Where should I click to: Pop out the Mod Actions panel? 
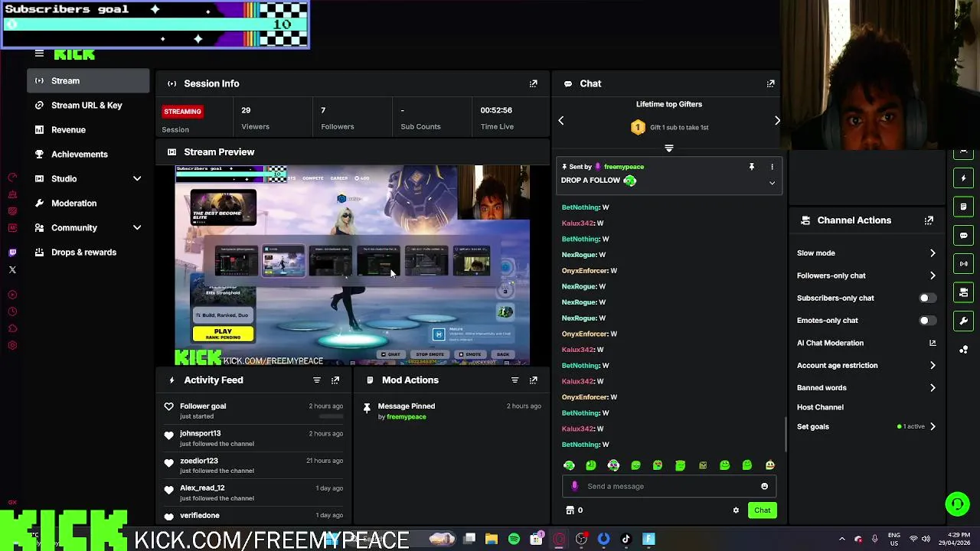534,380
